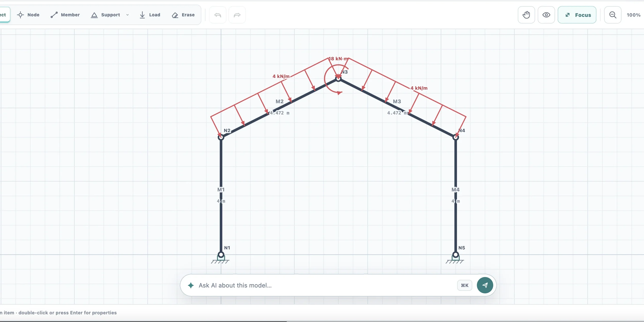Click the 4 kN/m load label on M3
644x322 pixels.
[419, 88]
